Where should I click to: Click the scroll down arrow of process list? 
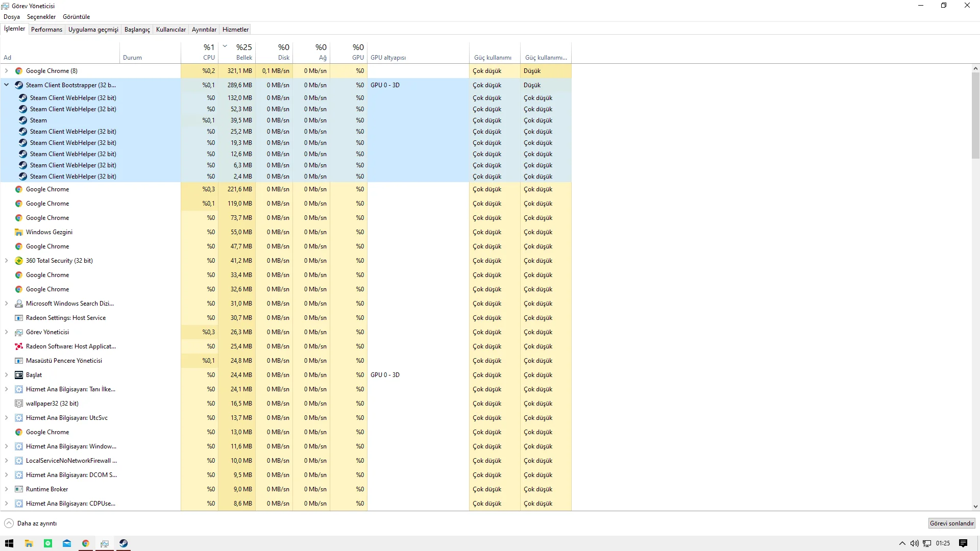tap(975, 507)
